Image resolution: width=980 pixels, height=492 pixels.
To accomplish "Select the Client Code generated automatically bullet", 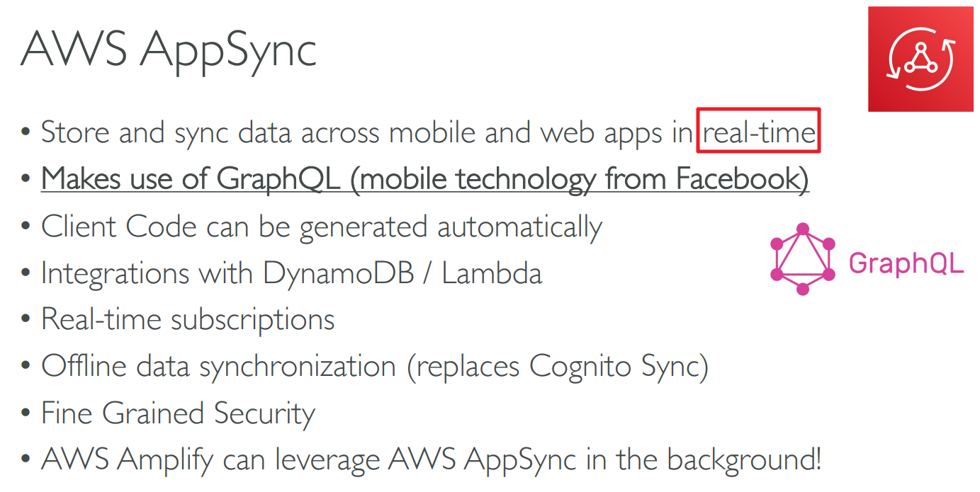I will pyautogui.click(x=321, y=227).
